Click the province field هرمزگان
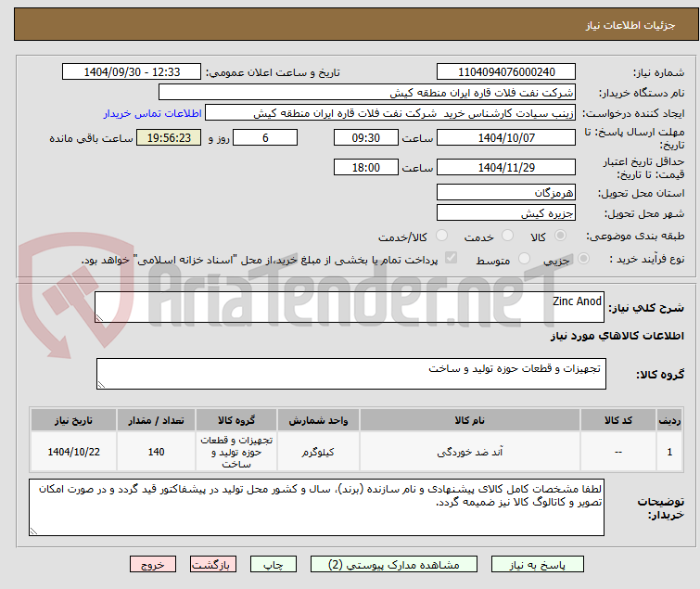The height and width of the screenshot is (589, 700). [506, 192]
